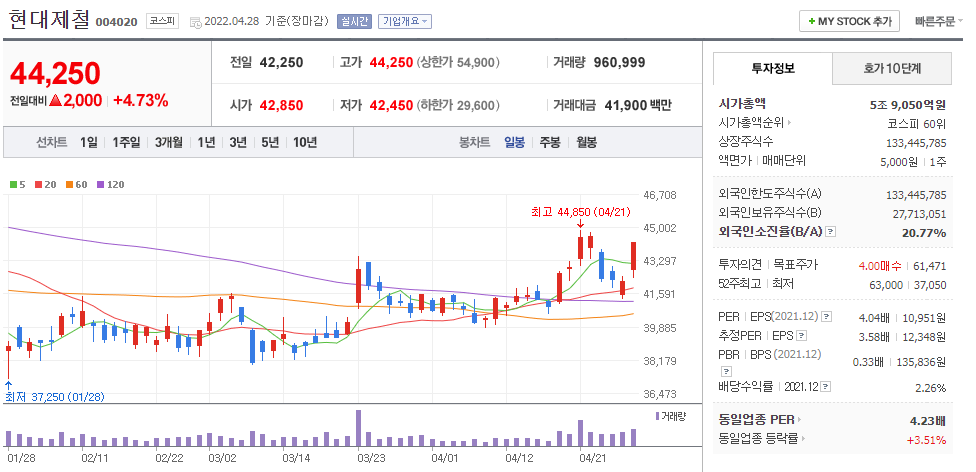Screen dimensions: 976x472
Task: Click the help icon beside 배당수익률 2021.12
Action: [826, 387]
